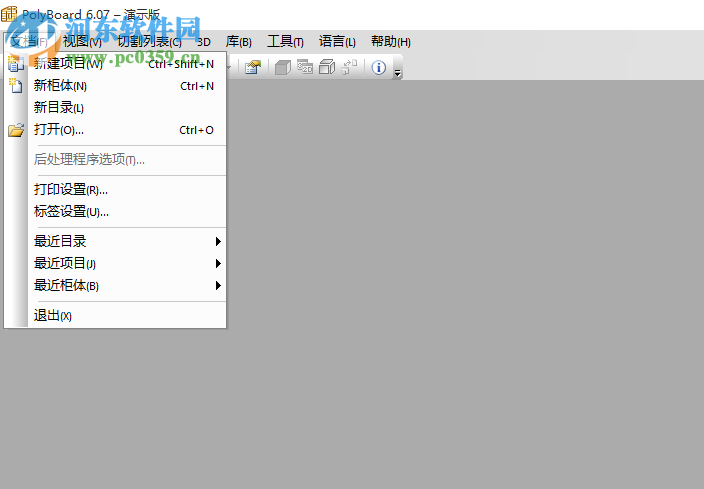Click the 3D/2D view toolbar icon

(305, 67)
